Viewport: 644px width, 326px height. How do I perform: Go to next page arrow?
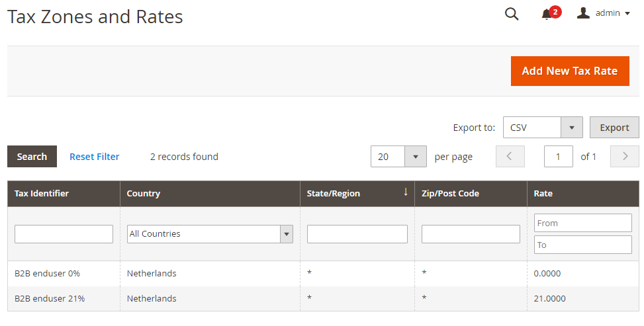coord(625,157)
